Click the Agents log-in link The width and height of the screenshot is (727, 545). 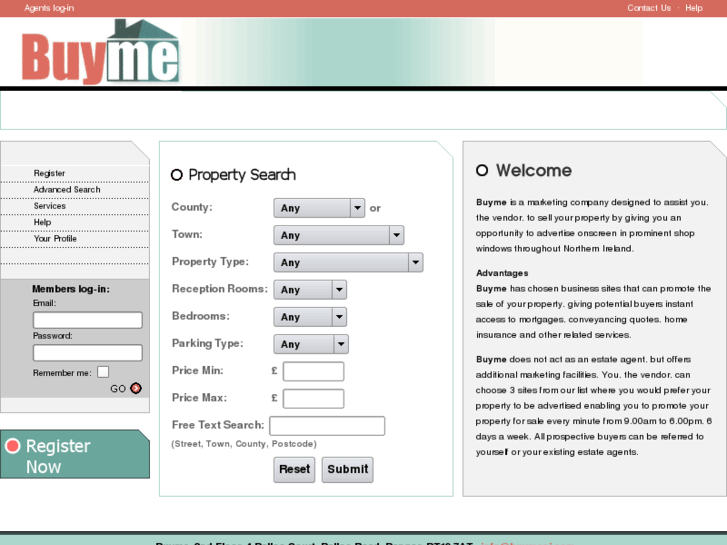pos(49,8)
